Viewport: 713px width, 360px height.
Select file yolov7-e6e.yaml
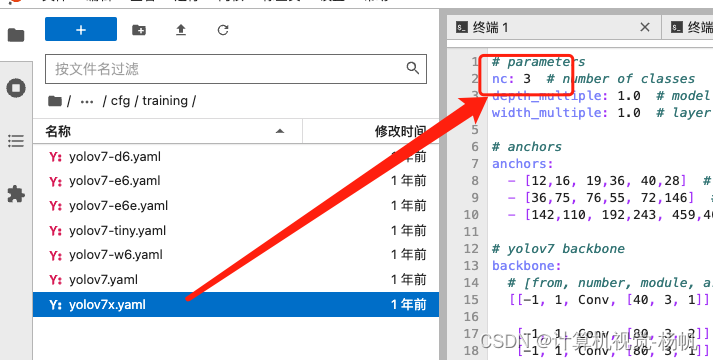[x=236, y=206]
